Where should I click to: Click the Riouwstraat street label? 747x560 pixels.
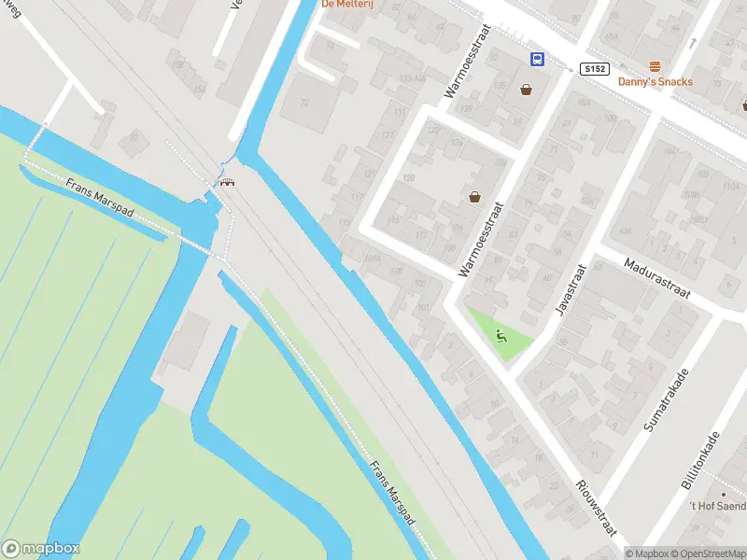point(596,508)
